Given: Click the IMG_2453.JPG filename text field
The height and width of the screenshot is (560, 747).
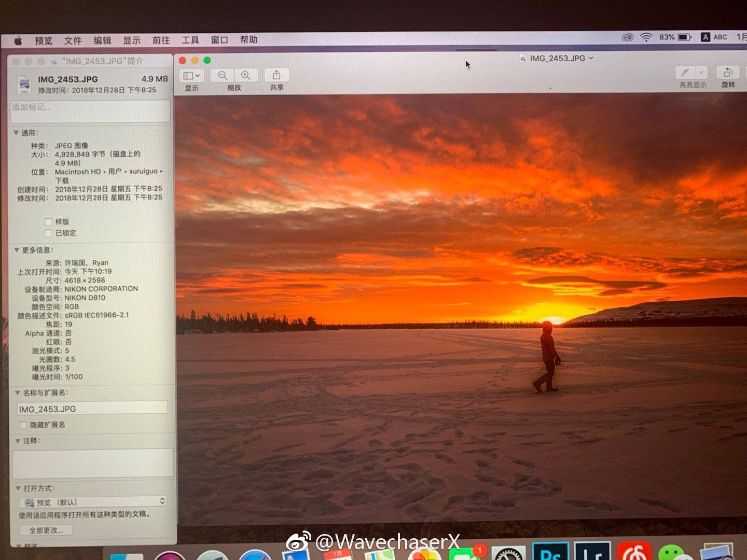Looking at the screenshot, I should click(92, 409).
